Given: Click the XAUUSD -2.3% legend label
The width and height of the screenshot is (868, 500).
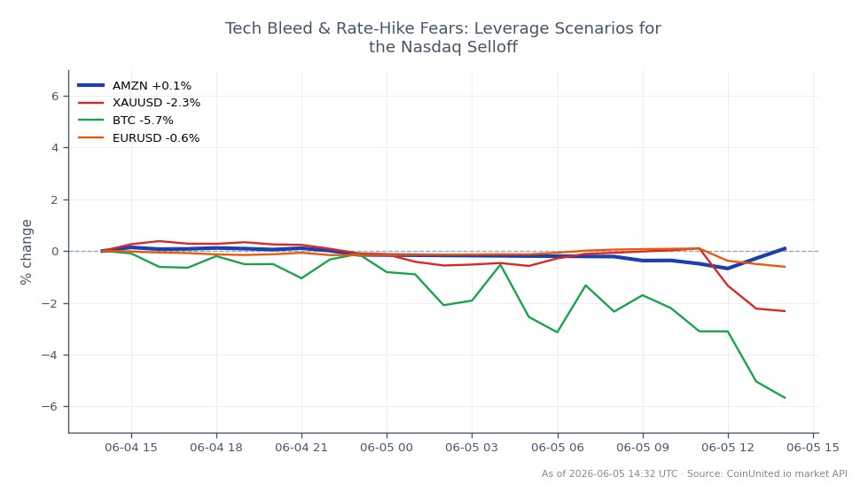Looking at the screenshot, I should pyautogui.click(x=156, y=103).
